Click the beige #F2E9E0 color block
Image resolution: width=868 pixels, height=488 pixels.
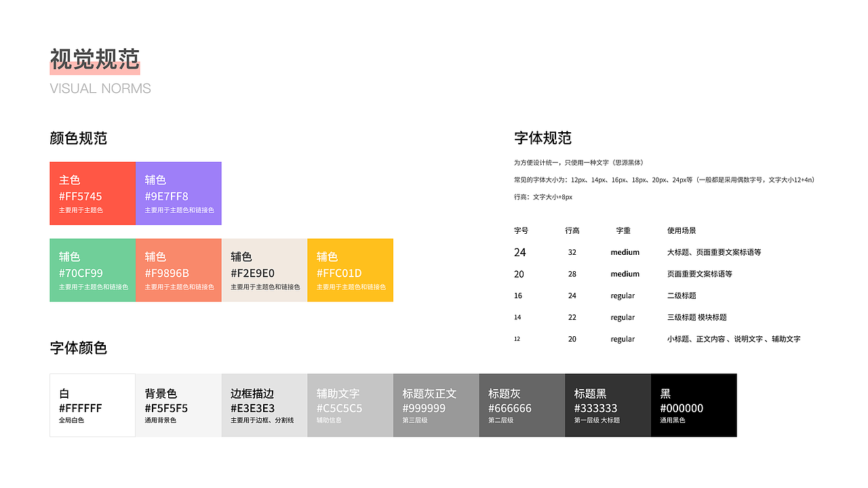point(264,270)
